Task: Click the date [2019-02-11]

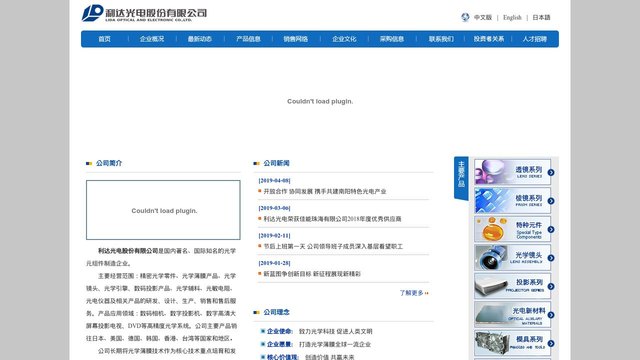Action: (x=274, y=236)
